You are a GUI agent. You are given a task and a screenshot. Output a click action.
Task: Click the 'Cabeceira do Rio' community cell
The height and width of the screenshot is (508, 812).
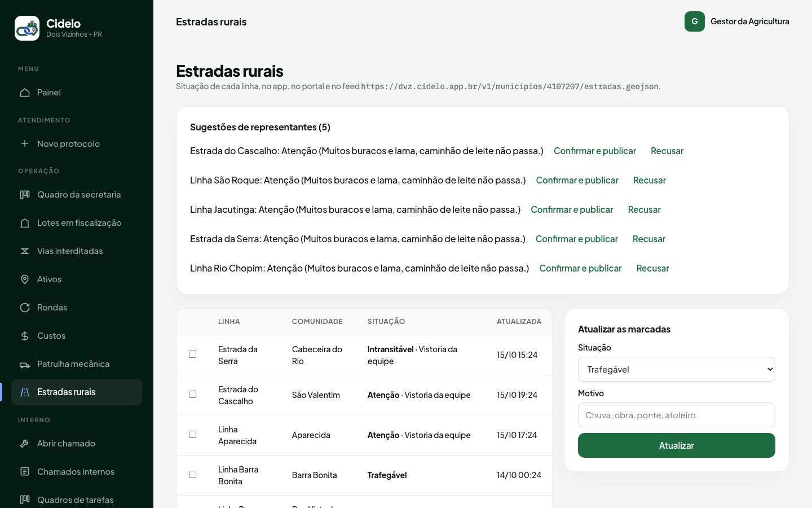click(x=317, y=355)
